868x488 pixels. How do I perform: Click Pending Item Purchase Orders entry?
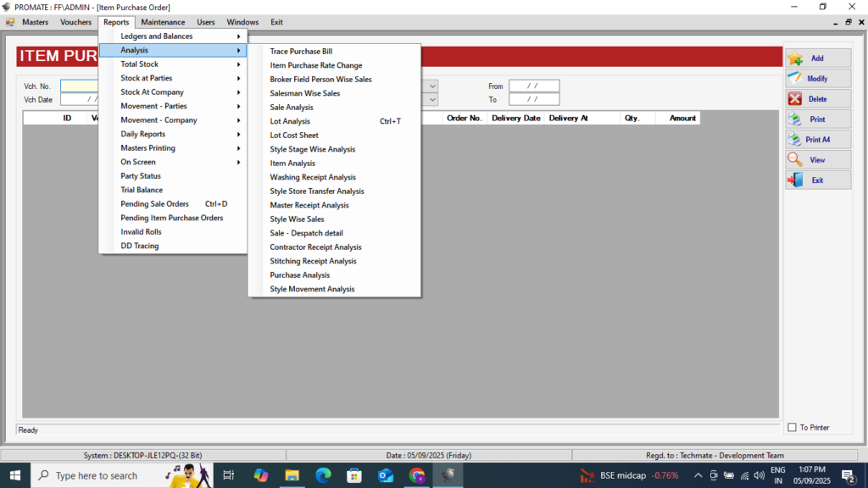coord(171,218)
